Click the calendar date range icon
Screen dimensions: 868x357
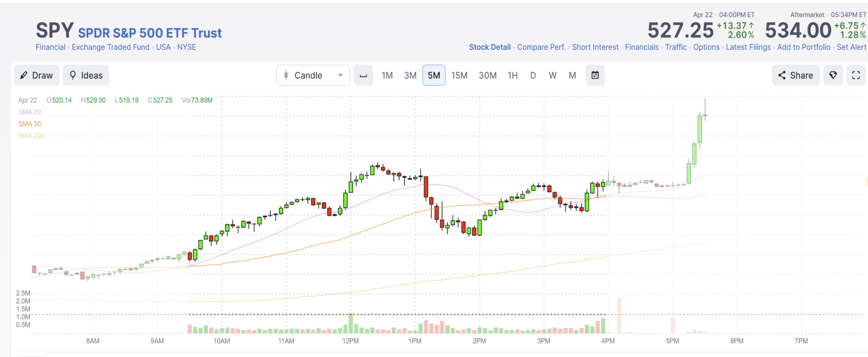pos(595,75)
